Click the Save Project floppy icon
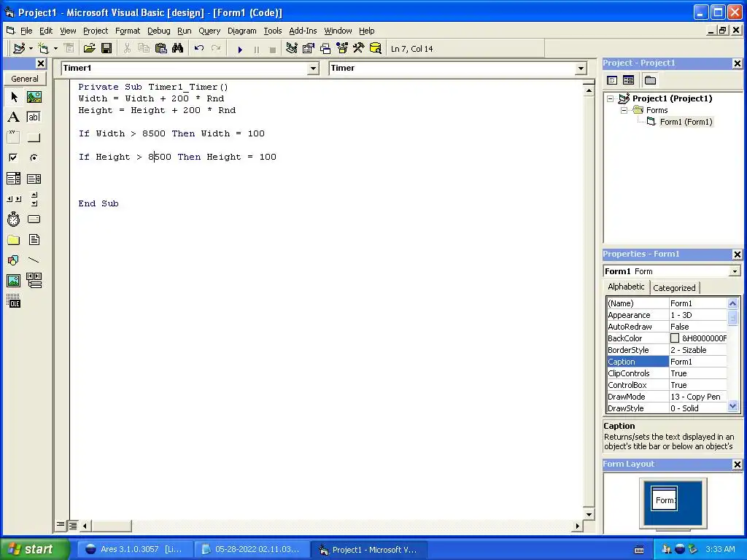Image resolution: width=747 pixels, height=560 pixels. point(107,49)
